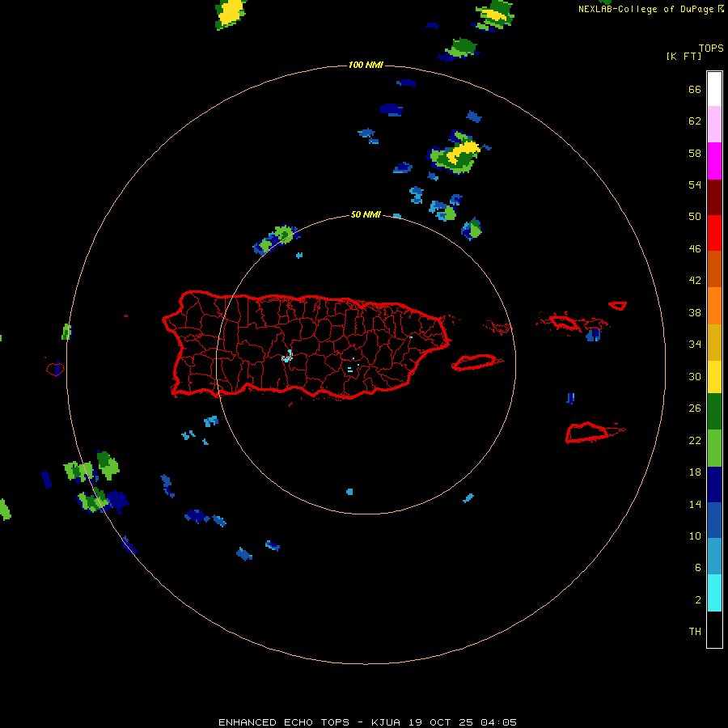This screenshot has width=728, height=728.
Task: Click the 54 legend value
Action: pos(695,184)
